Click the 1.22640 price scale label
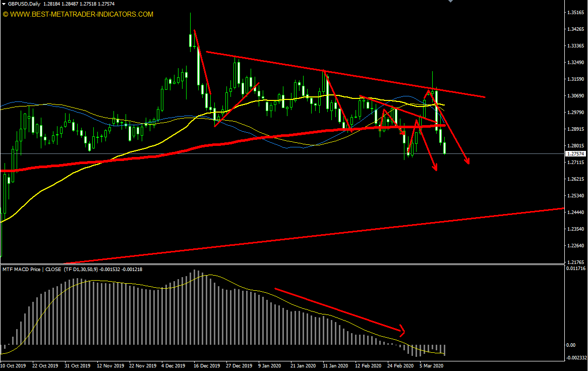588x371 pixels. coord(575,246)
